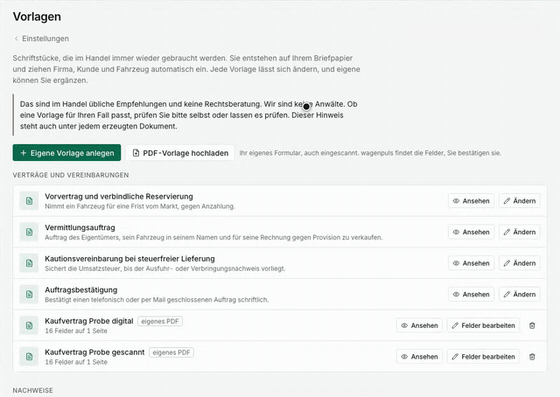This screenshot has width=560, height=397.
Task: Open Ansehen for Vermittlungsauftrag
Action: pyautogui.click(x=471, y=232)
